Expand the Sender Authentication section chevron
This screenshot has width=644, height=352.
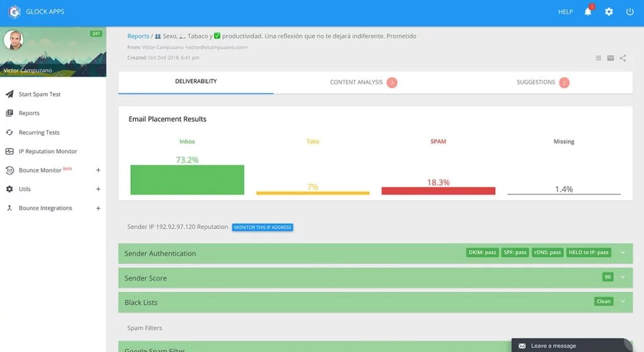tap(623, 253)
